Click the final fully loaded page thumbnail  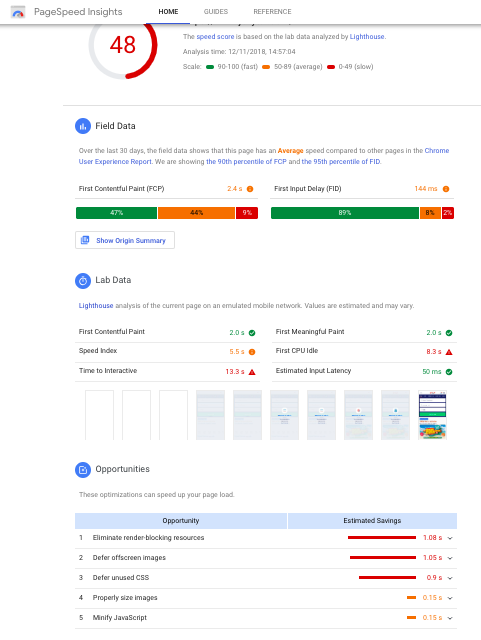(432, 415)
